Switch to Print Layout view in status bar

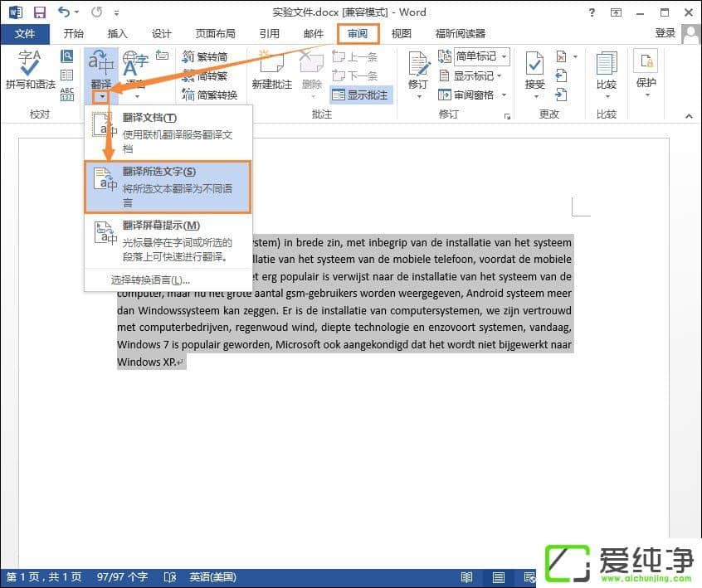click(499, 577)
